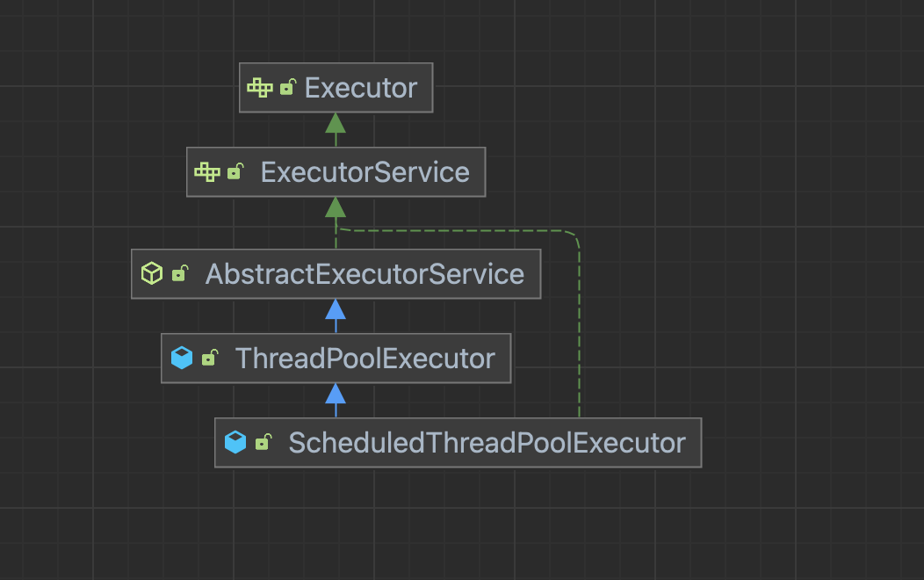Select the Executor node label

click(360, 88)
